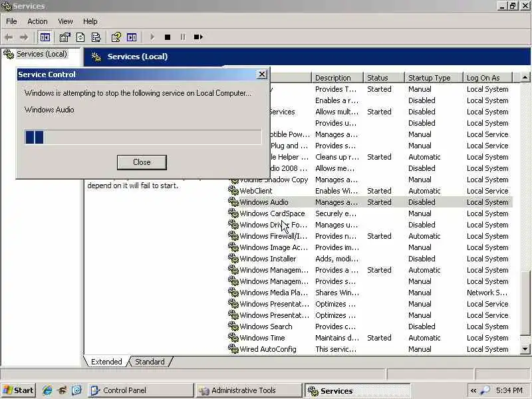This screenshot has height=399, width=532.
Task: Click scrollbar up arrow in services list
Action: (525, 77)
